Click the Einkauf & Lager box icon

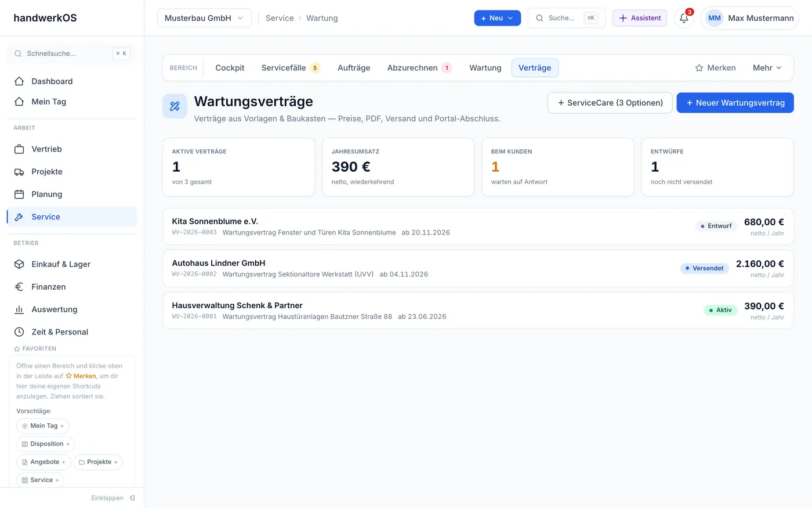point(19,264)
